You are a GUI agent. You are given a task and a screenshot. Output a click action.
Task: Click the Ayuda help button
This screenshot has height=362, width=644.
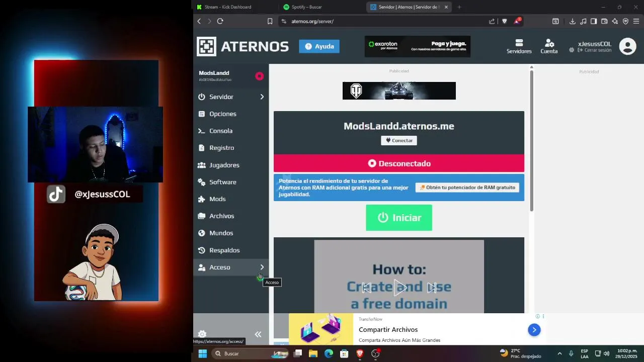(319, 46)
